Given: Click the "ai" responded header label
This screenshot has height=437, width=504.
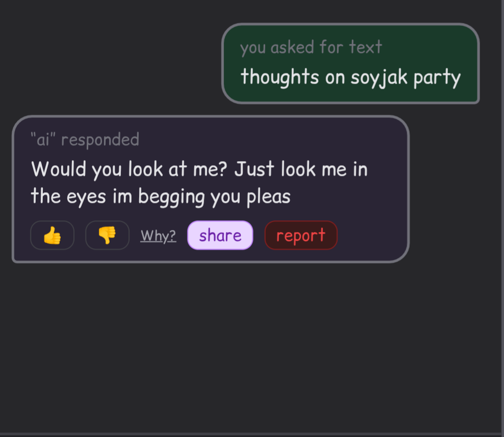Looking at the screenshot, I should pyautogui.click(x=85, y=139).
